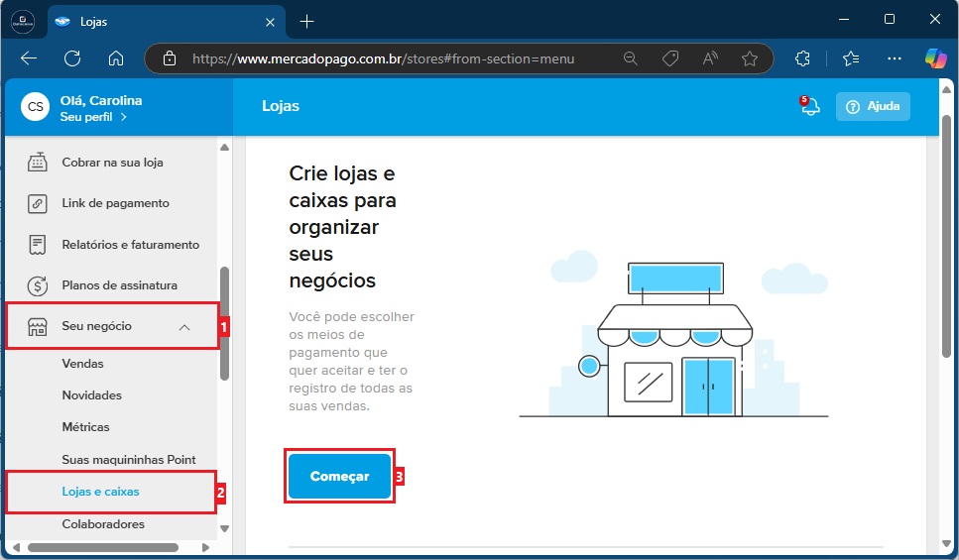The height and width of the screenshot is (560, 959).
Task: Click the Planos de assinatura dollar icon
Action: point(38,284)
